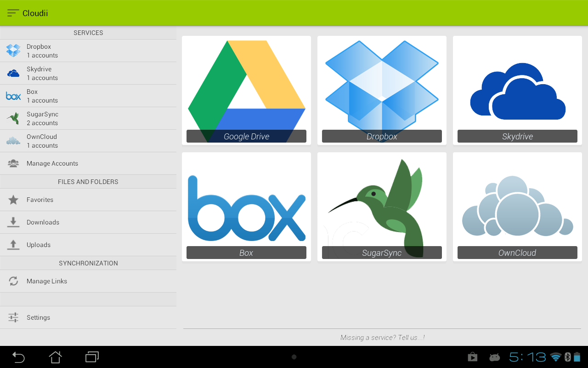The width and height of the screenshot is (588, 368).
Task: Click the Dropbox icon in the sidebar
Action: tap(13, 51)
